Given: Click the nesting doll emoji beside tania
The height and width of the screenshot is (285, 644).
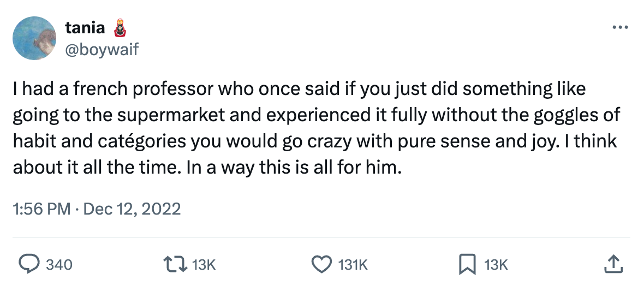Looking at the screenshot, I should tap(121, 28).
